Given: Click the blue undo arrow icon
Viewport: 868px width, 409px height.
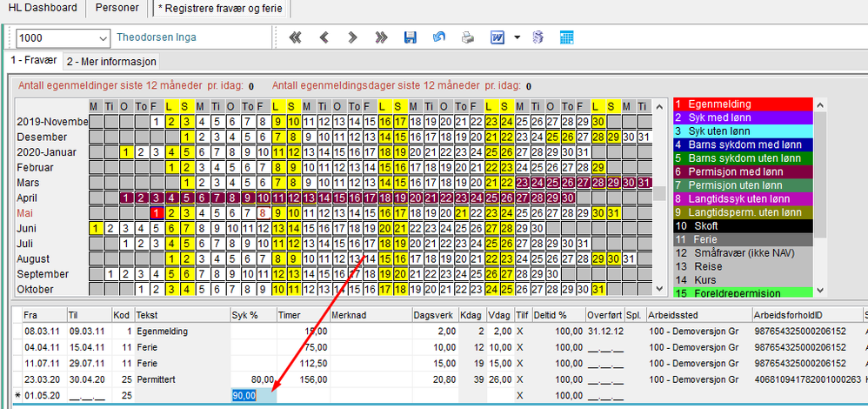Looking at the screenshot, I should (x=438, y=37).
